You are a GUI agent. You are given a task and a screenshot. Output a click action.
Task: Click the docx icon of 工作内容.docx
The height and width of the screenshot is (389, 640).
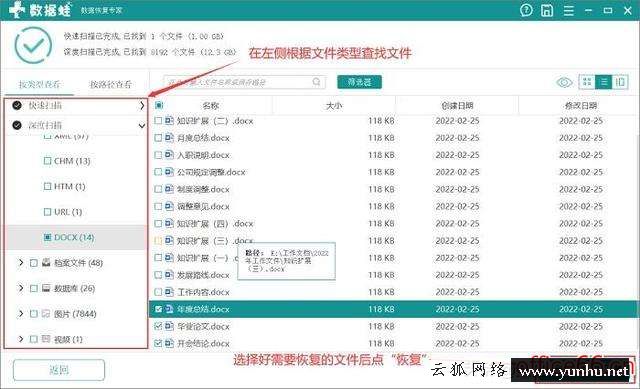[169, 292]
